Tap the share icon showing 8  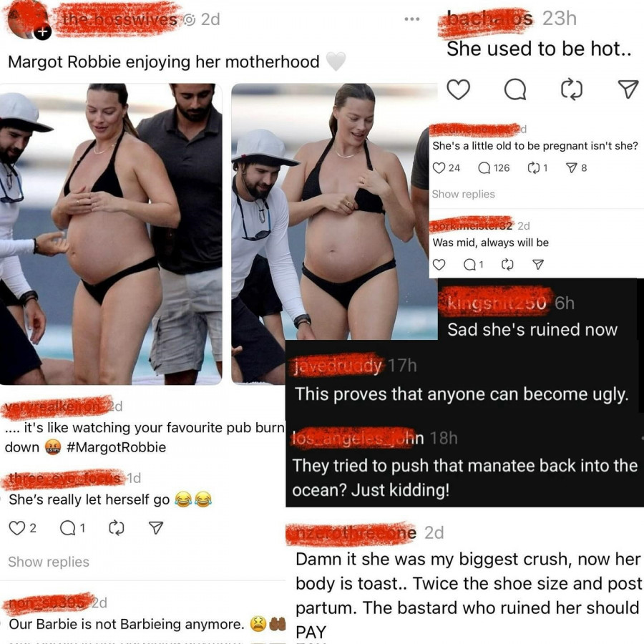tap(571, 167)
